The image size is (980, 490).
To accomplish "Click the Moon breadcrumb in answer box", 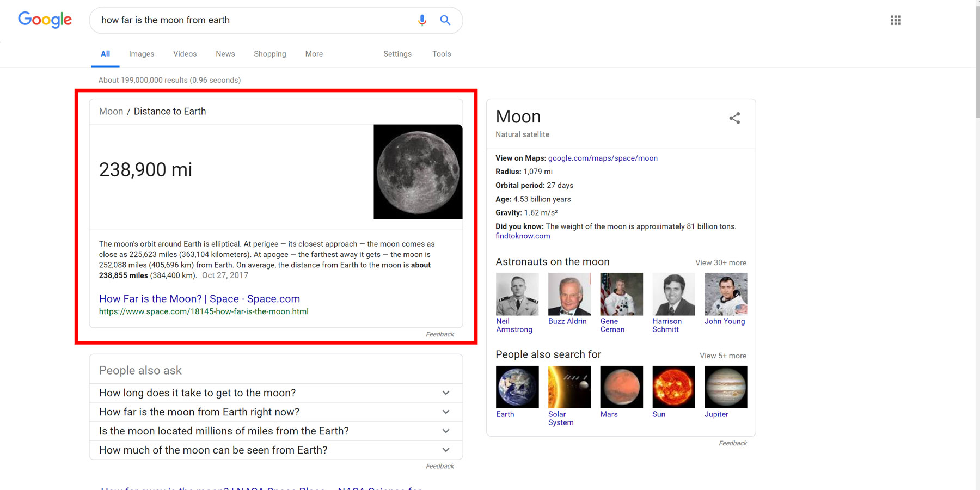I will click(111, 111).
